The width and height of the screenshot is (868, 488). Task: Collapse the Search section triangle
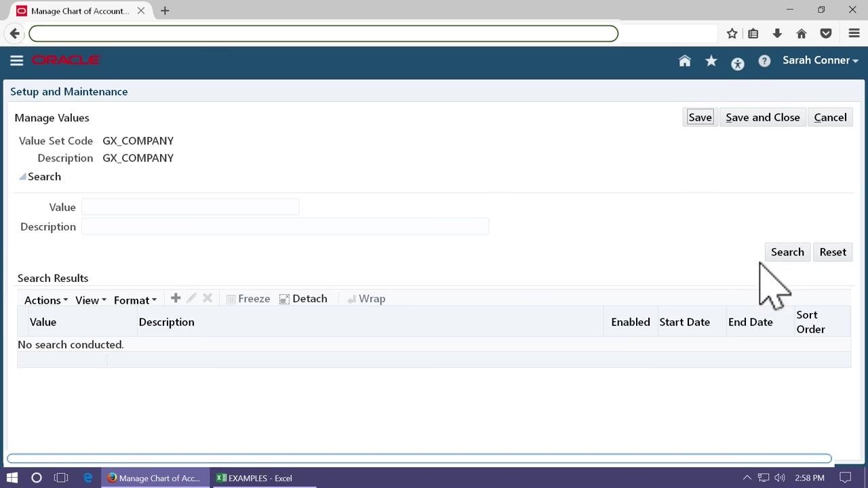[x=22, y=176]
